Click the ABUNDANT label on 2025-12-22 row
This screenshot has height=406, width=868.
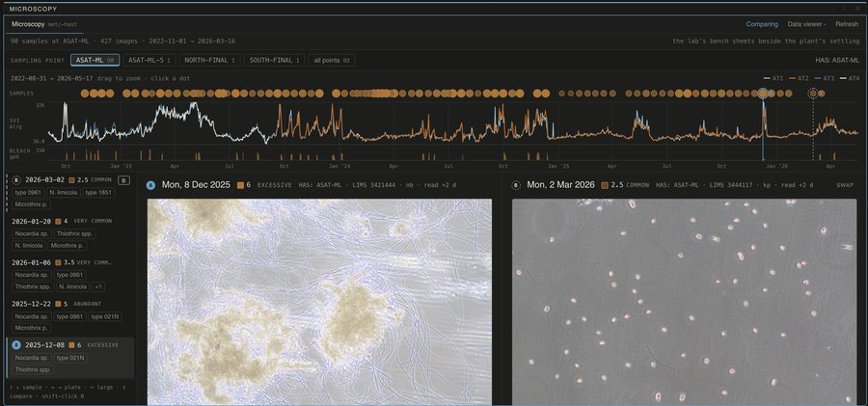(x=87, y=304)
